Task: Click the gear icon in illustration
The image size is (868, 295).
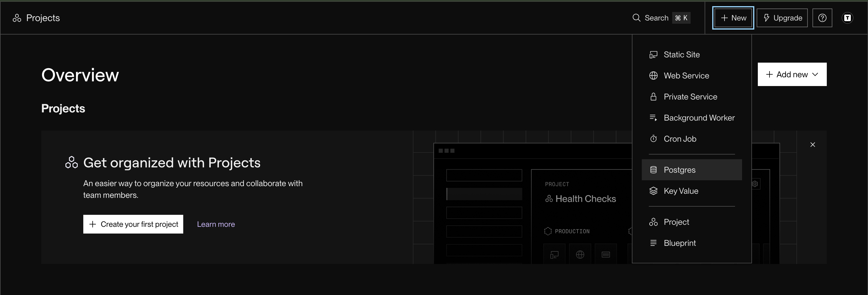Action: (x=755, y=184)
